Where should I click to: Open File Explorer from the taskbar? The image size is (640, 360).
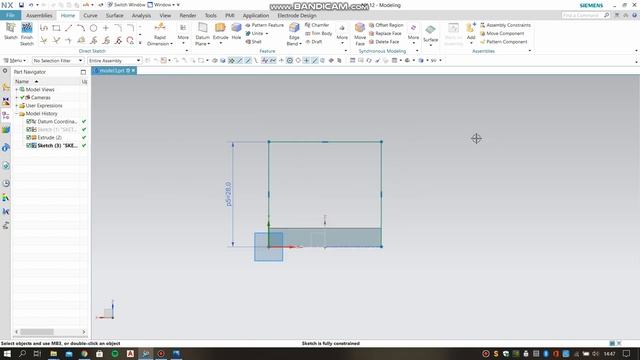[x=53, y=354]
